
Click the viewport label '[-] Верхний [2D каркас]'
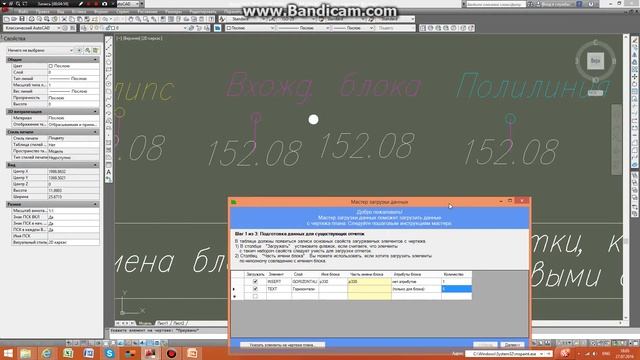tap(139, 38)
